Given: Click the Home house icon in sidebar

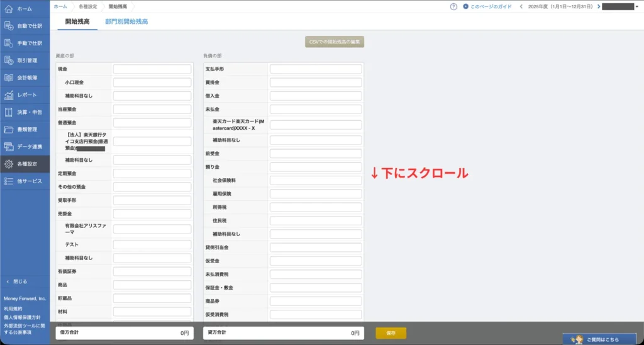Looking at the screenshot, I should click(x=9, y=9).
